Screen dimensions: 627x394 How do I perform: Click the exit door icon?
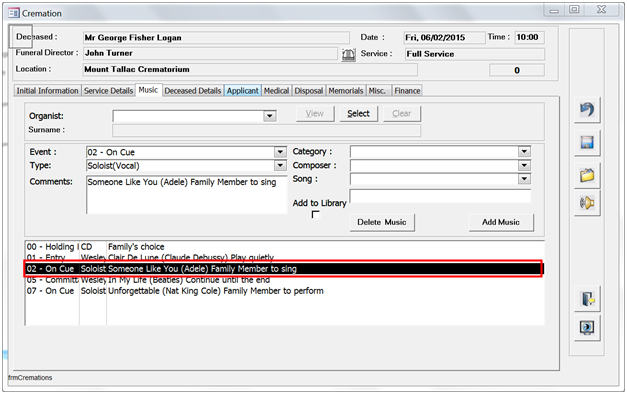588,299
